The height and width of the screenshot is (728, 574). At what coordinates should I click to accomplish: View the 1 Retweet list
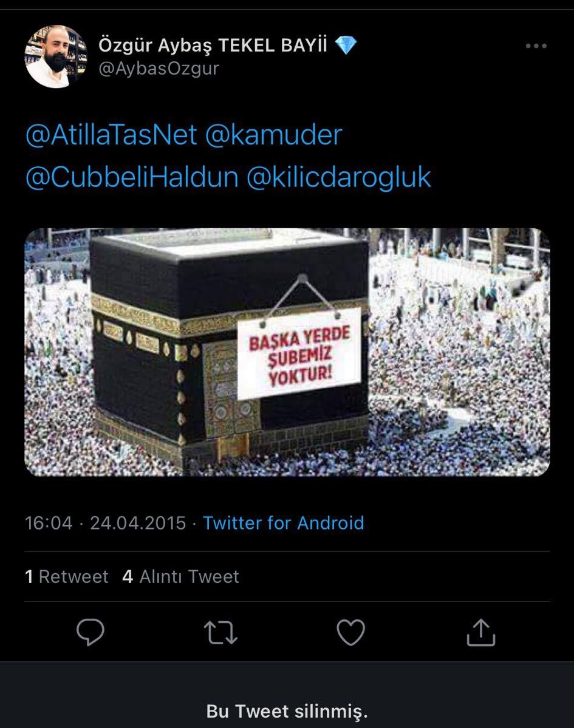pos(66,577)
